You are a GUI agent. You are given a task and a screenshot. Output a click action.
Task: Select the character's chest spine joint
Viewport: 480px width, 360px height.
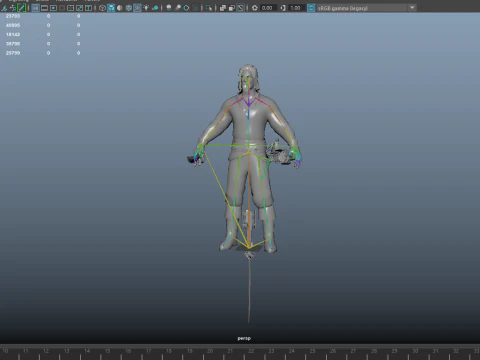click(248, 104)
